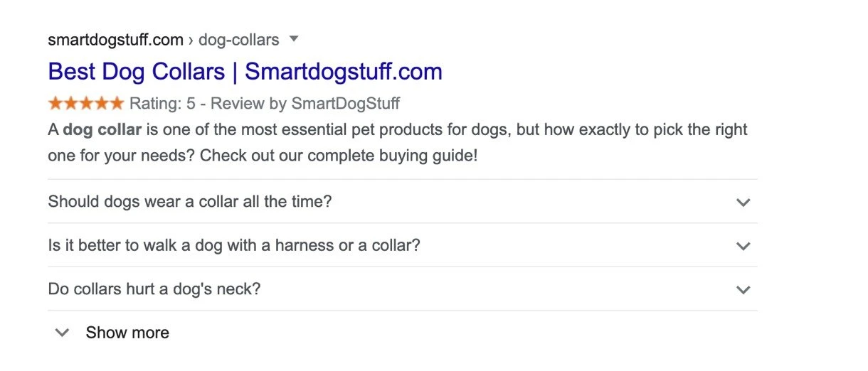
Task: Click chevron arrow on "Do collars hurt" row
Action: point(743,290)
